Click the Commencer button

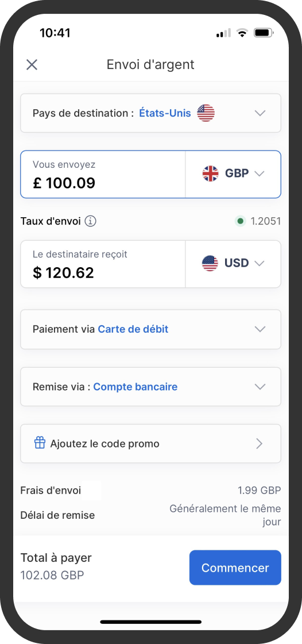pos(235,568)
